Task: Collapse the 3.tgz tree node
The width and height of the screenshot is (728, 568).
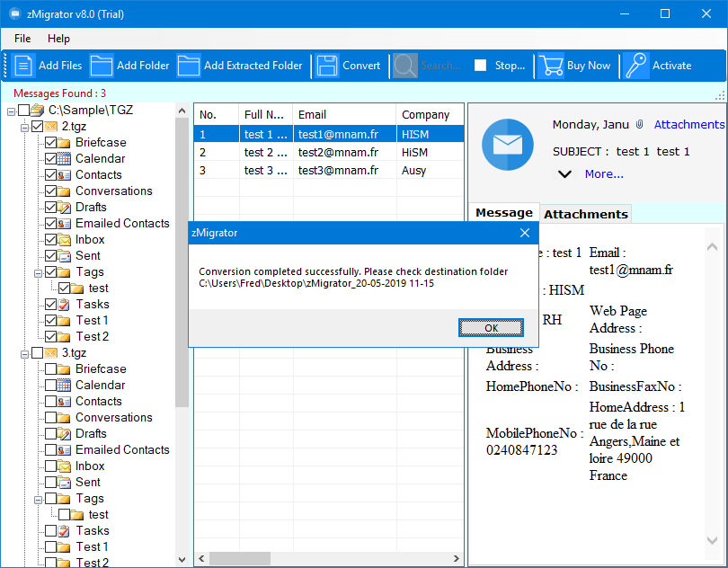Action: (24, 354)
